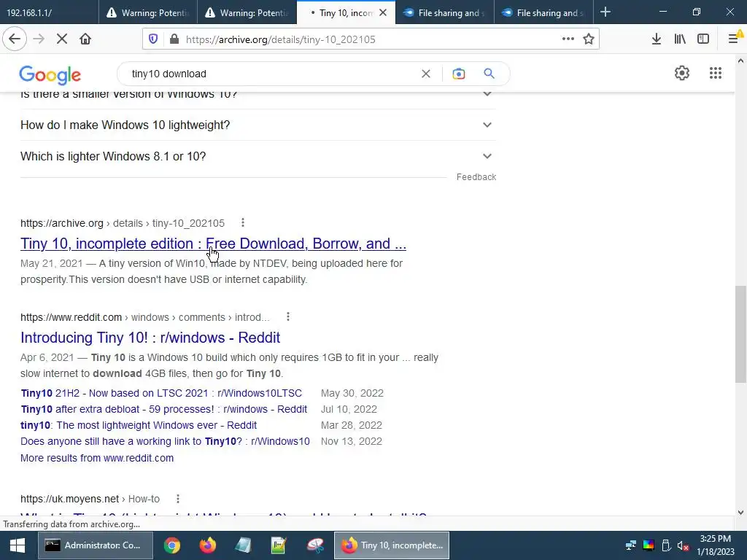Switch to first File sharing tab
Screen dimensions: 747x560
point(445,12)
